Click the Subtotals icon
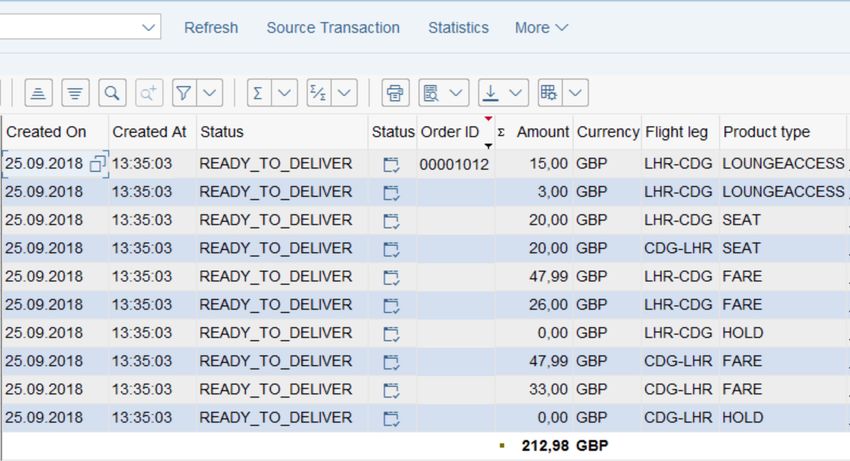Screen dimensions: 850x461 [318, 93]
